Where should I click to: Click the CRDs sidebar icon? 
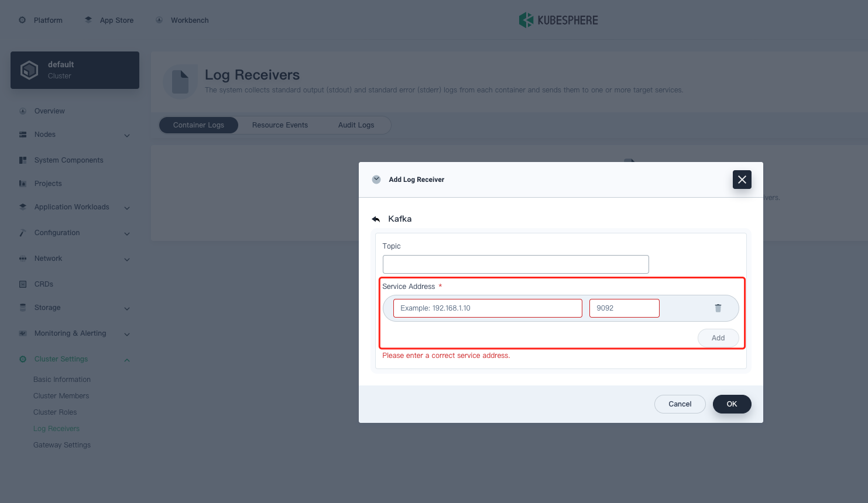22,284
